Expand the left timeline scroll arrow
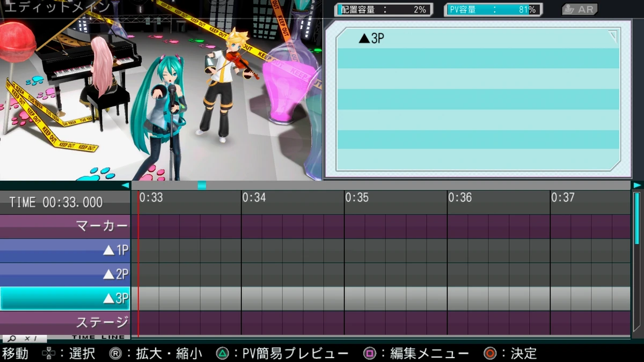The height and width of the screenshot is (362, 644). pyautogui.click(x=126, y=185)
